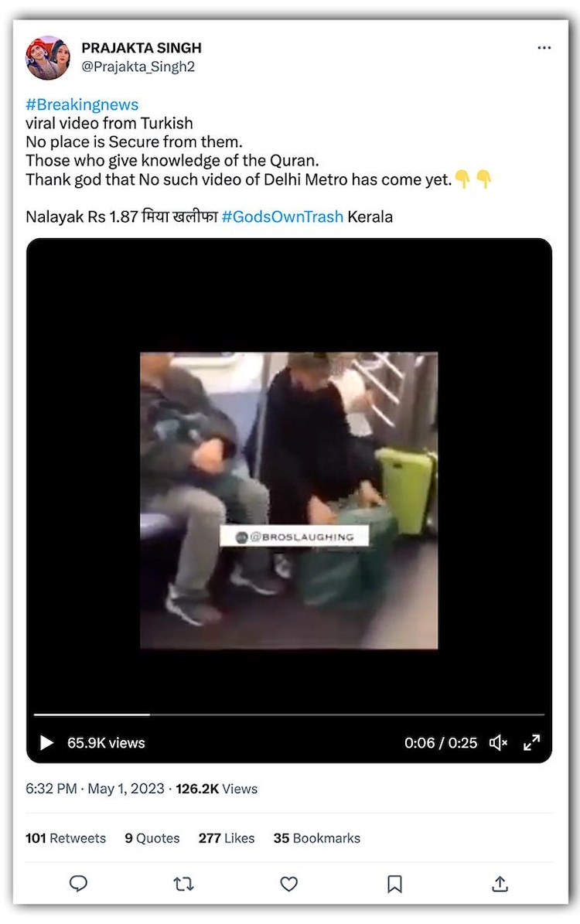Click the share upload icon
This screenshot has height=924, width=580.
pyautogui.click(x=500, y=883)
